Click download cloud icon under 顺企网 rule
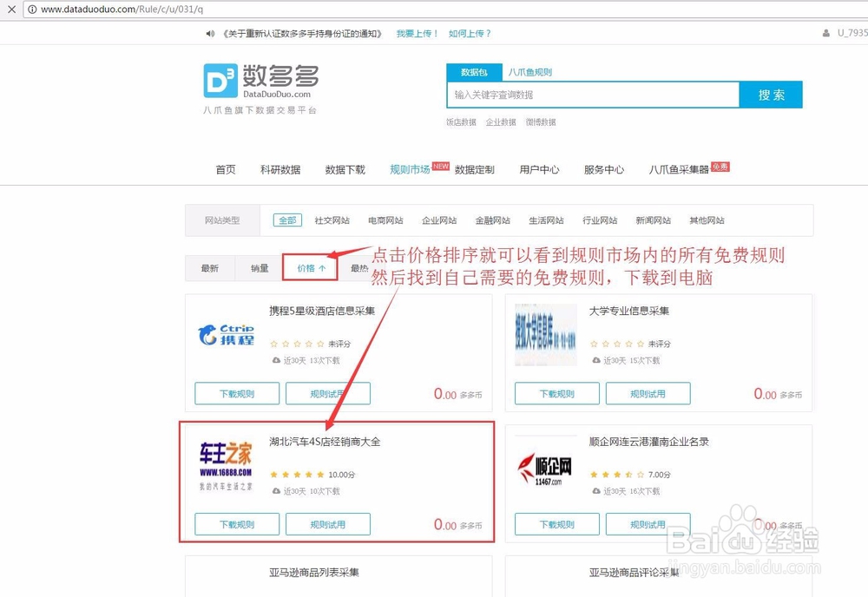This screenshot has height=597, width=868. pyautogui.click(x=595, y=491)
